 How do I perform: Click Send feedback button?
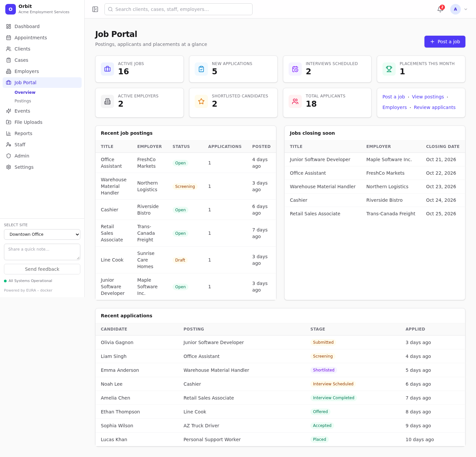click(42, 269)
